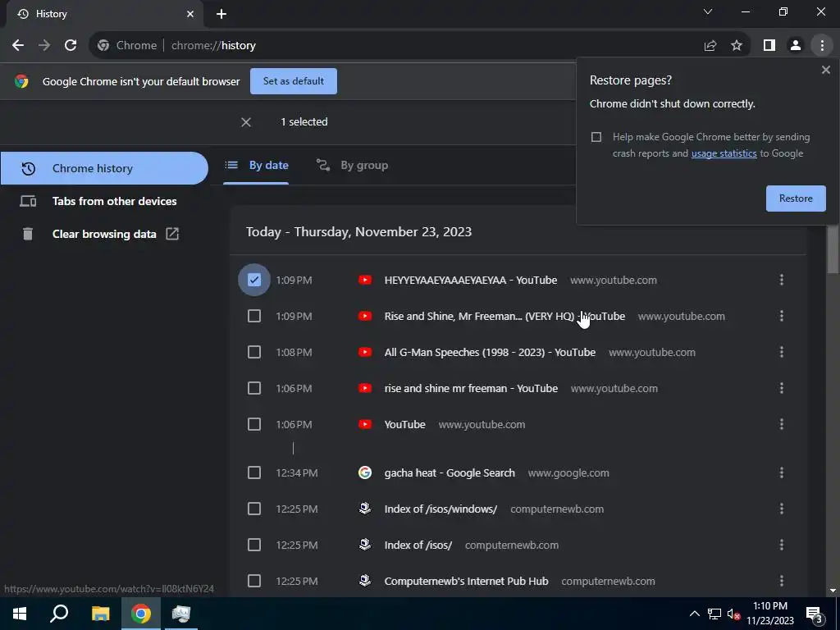Viewport: 840px width, 630px height.
Task: Open the usage statistics link
Action: pyautogui.click(x=724, y=153)
